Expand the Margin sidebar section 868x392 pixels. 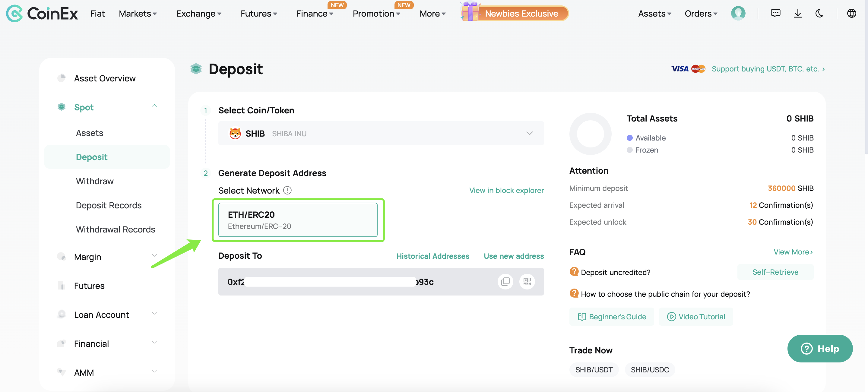coord(154,256)
